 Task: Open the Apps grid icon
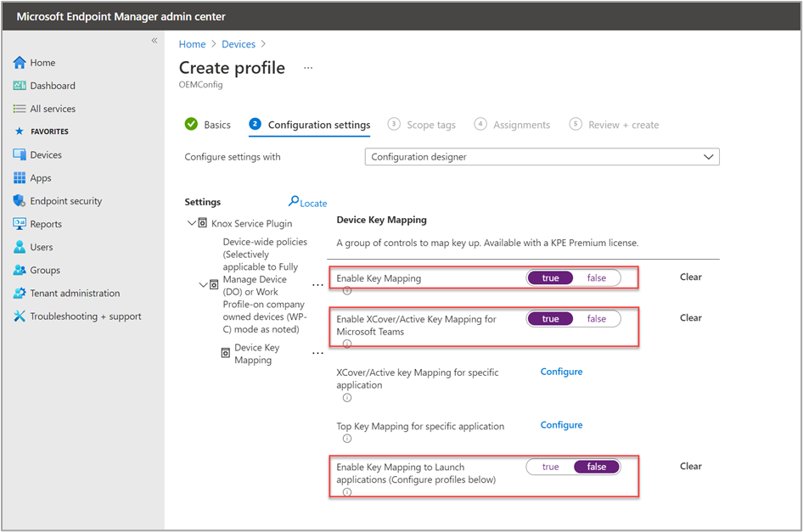(x=20, y=177)
